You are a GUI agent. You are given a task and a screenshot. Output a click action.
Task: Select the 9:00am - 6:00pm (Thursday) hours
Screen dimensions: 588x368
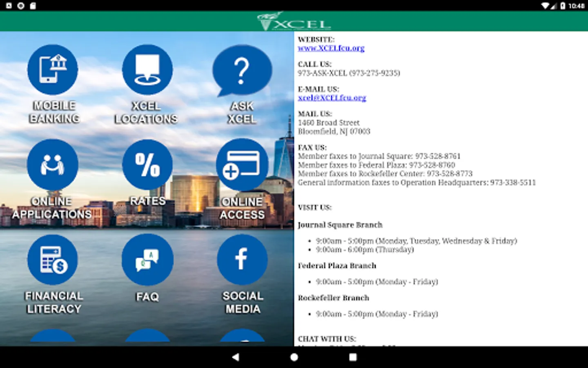click(365, 250)
